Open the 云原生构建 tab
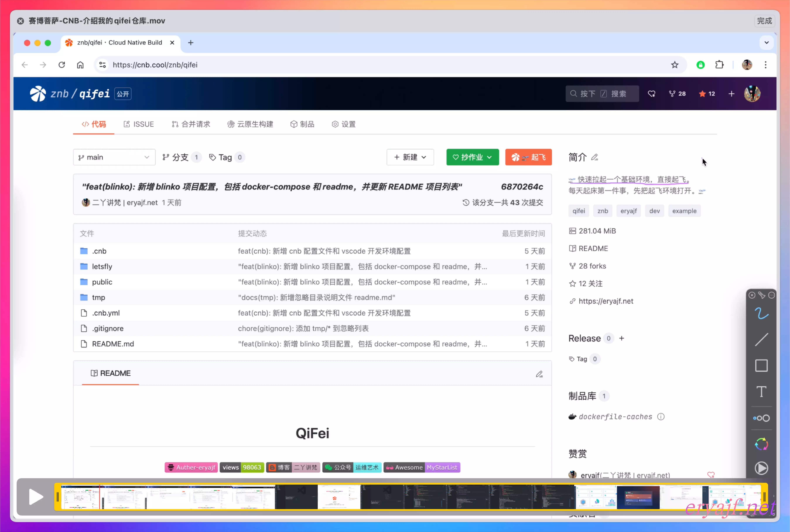Image resolution: width=790 pixels, height=532 pixels. tap(250, 124)
